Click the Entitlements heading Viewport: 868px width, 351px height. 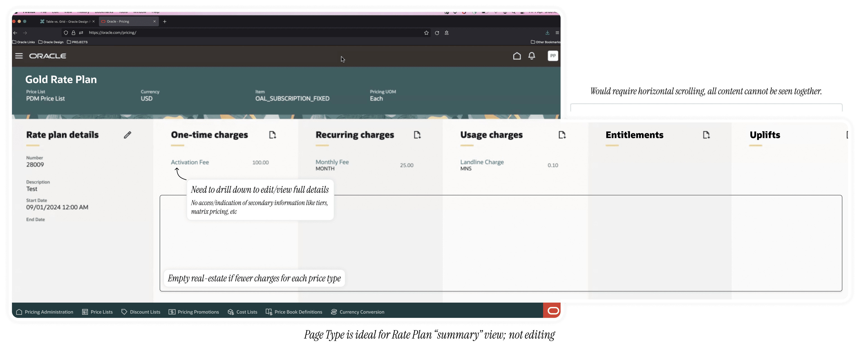click(634, 135)
